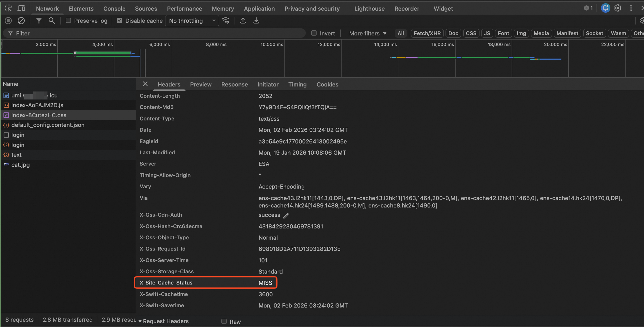644x327 pixels.
Task: Click the export HAR download icon
Action: 256,21
